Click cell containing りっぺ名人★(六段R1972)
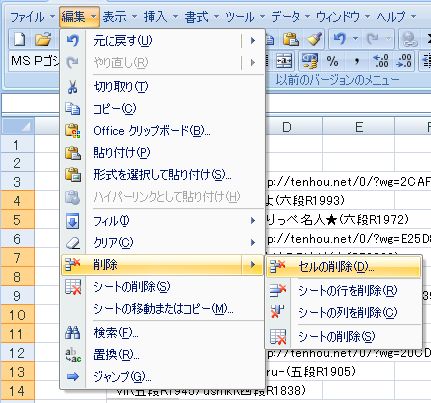This screenshot has width=431, height=403. [x=337, y=220]
